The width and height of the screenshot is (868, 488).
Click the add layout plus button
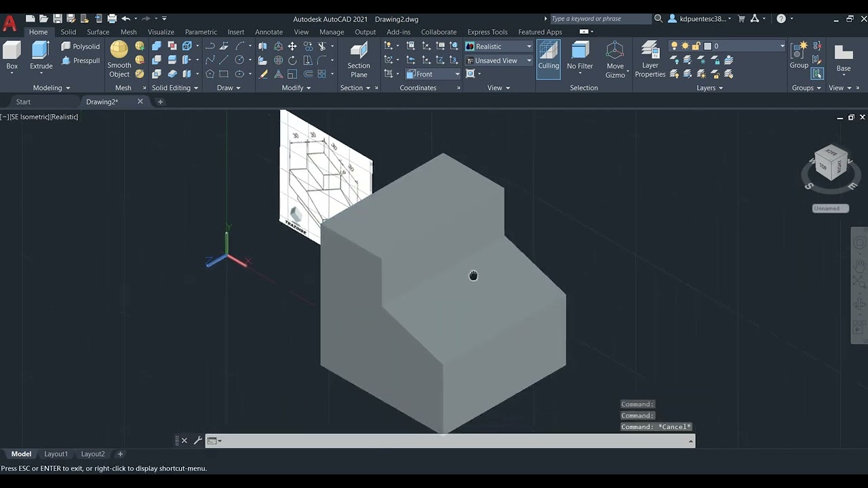click(x=120, y=454)
